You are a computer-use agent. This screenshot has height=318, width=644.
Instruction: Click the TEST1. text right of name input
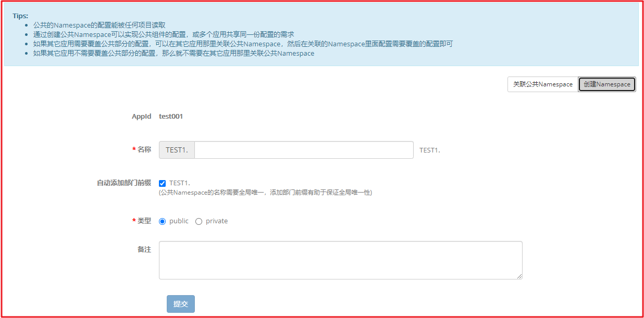(428, 149)
